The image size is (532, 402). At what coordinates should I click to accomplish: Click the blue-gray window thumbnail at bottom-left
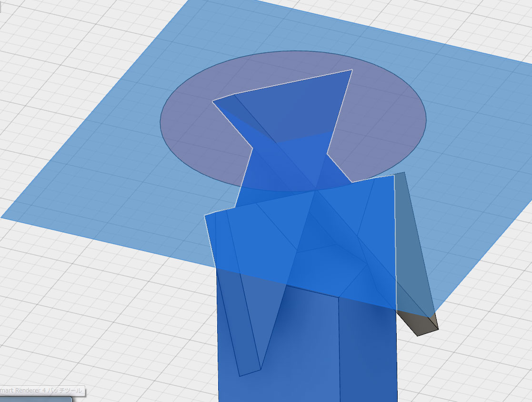[35, 399]
